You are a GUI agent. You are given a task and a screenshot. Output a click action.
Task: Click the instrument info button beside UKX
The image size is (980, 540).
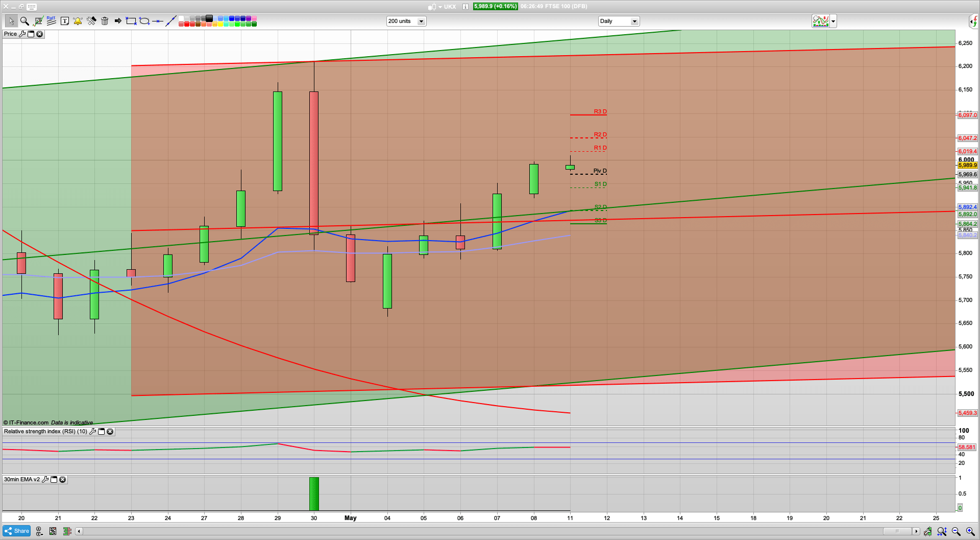(465, 7)
